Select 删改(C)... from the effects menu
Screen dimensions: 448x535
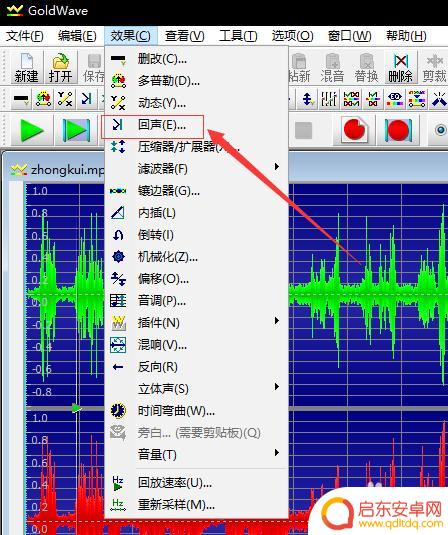196,59
